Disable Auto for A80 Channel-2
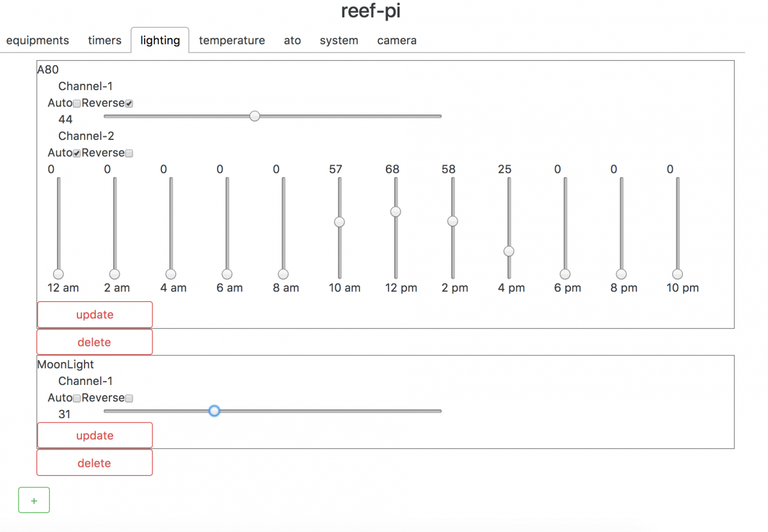The height and width of the screenshot is (532, 768). point(77,153)
